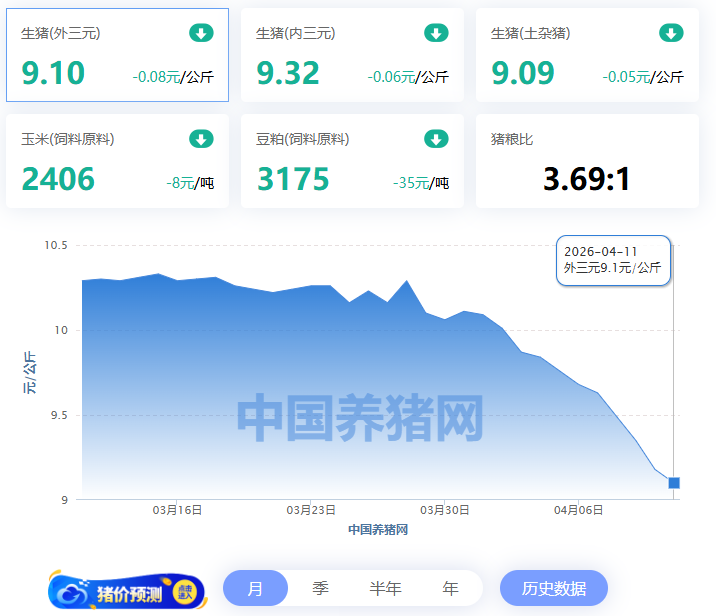This screenshot has width=716, height=616.
Task: Click the 03月23日 label on chart axis
Action: click(x=311, y=510)
